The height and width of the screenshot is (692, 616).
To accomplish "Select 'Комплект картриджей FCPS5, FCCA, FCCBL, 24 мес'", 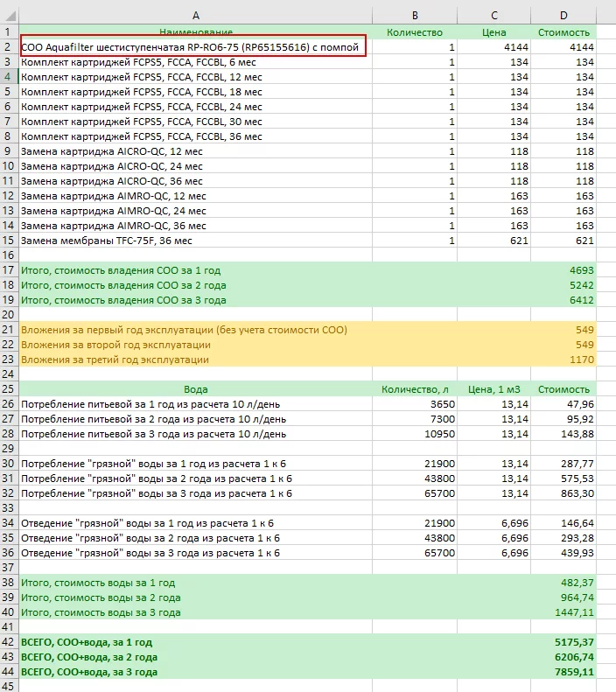I will [195, 107].
